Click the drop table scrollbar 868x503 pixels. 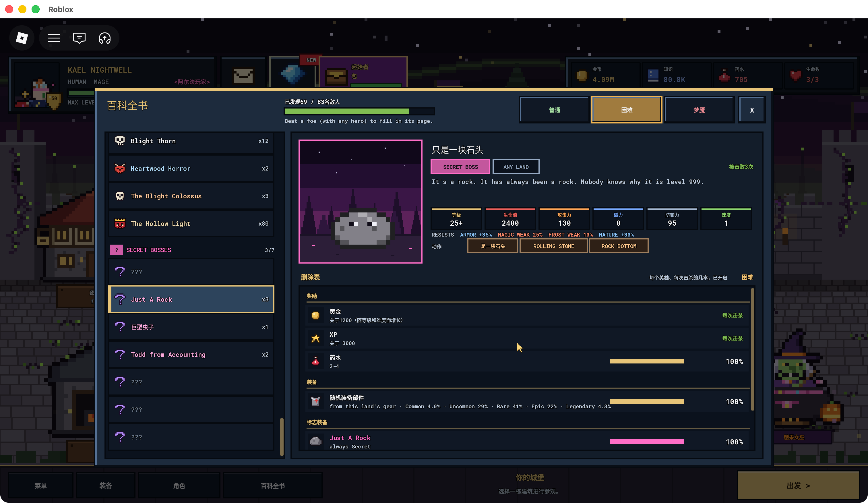(753, 349)
